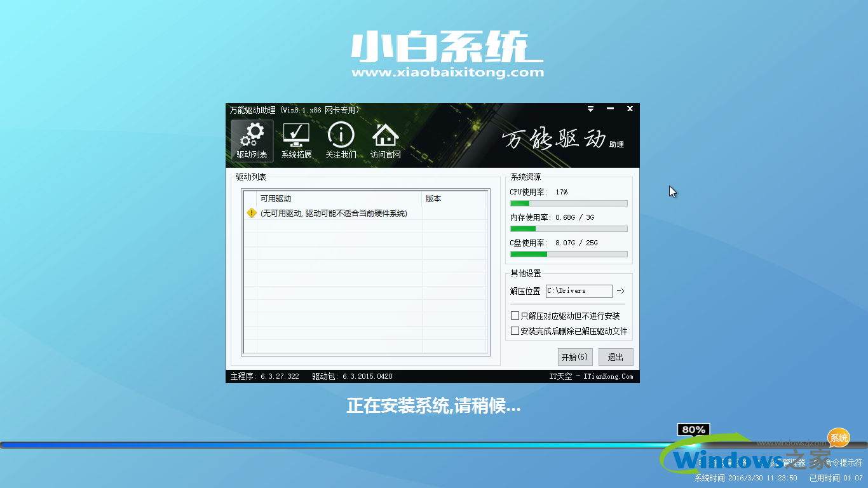The height and width of the screenshot is (488, 868).
Task: Open the title bar dropdown arrow
Action: point(590,109)
